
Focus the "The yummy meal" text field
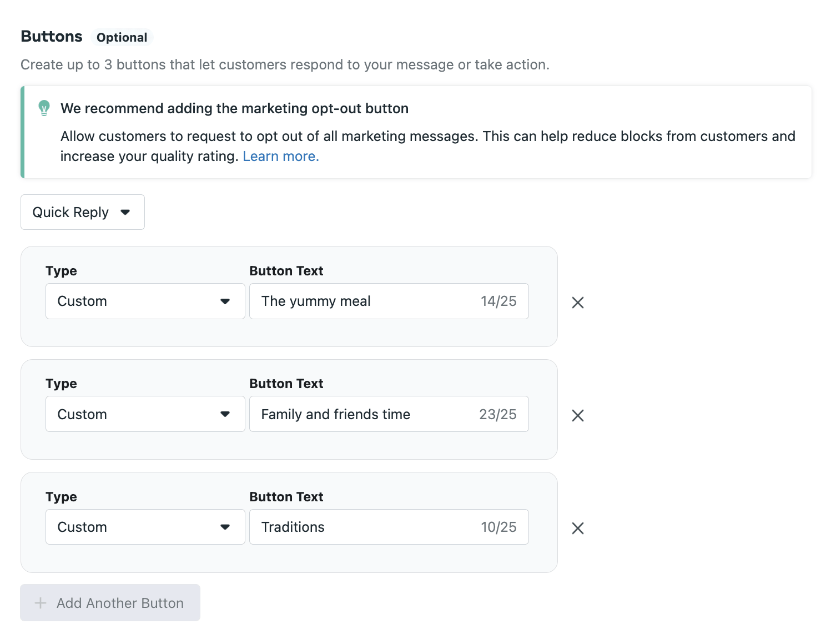point(361,301)
